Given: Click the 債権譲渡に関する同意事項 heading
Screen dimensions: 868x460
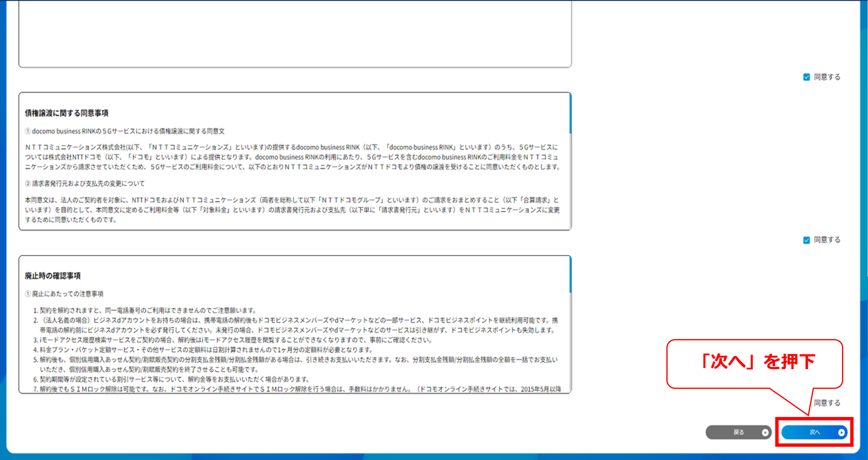Looking at the screenshot, I should tap(66, 113).
